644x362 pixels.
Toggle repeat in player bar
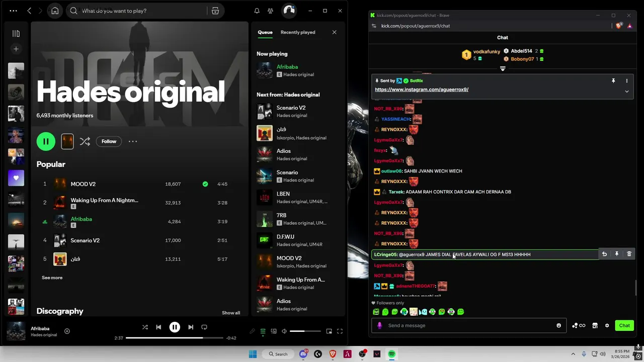(x=204, y=327)
